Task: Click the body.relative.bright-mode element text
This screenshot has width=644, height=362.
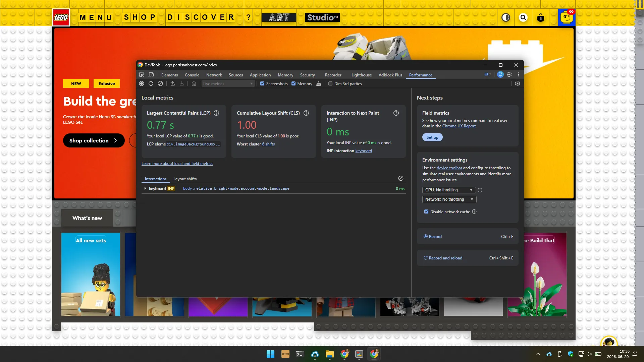Action: 236,188
